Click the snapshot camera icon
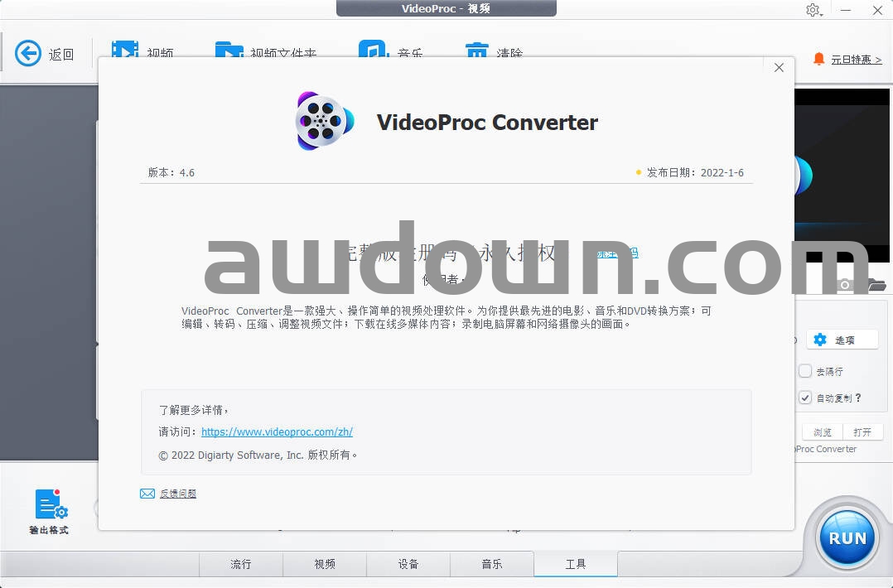Image resolution: width=893 pixels, height=588 pixels. click(844, 285)
